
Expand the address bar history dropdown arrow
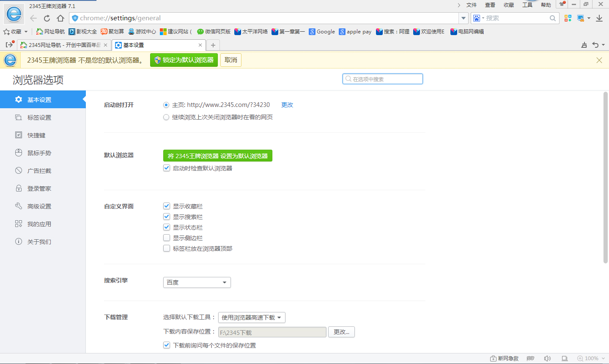click(x=464, y=18)
